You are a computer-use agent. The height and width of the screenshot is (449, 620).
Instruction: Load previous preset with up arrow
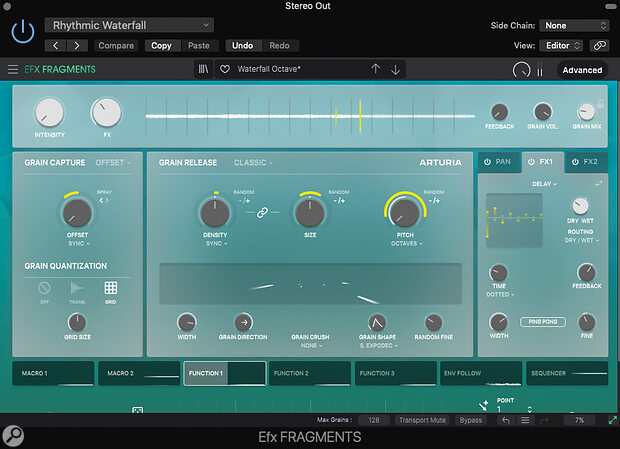(376, 69)
